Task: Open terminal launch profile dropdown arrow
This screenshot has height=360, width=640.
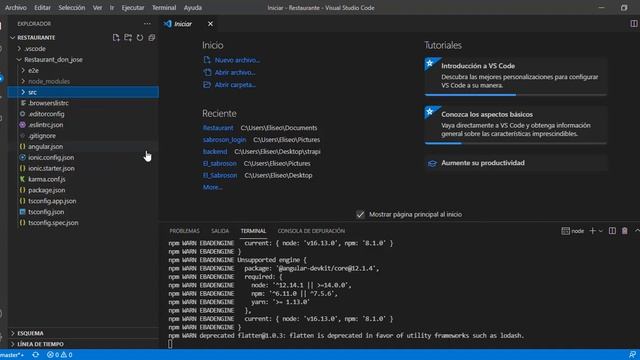Action: coord(600,231)
